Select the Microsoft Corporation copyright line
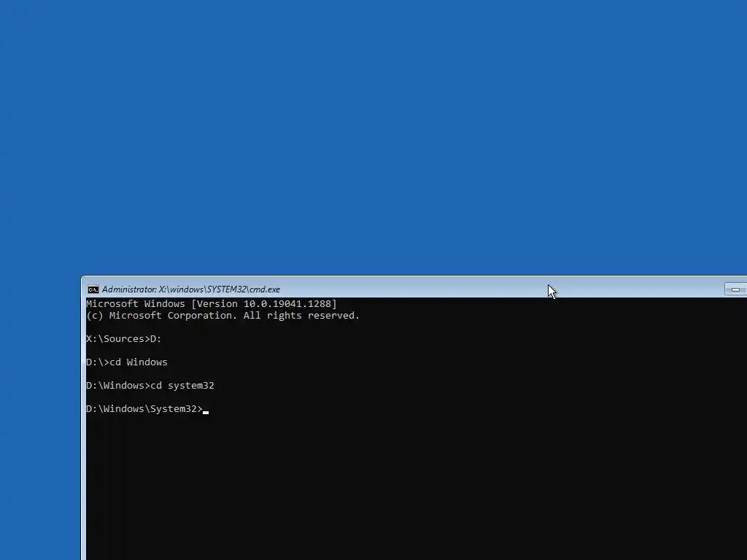Viewport: 747px width, 560px height. 223,316
